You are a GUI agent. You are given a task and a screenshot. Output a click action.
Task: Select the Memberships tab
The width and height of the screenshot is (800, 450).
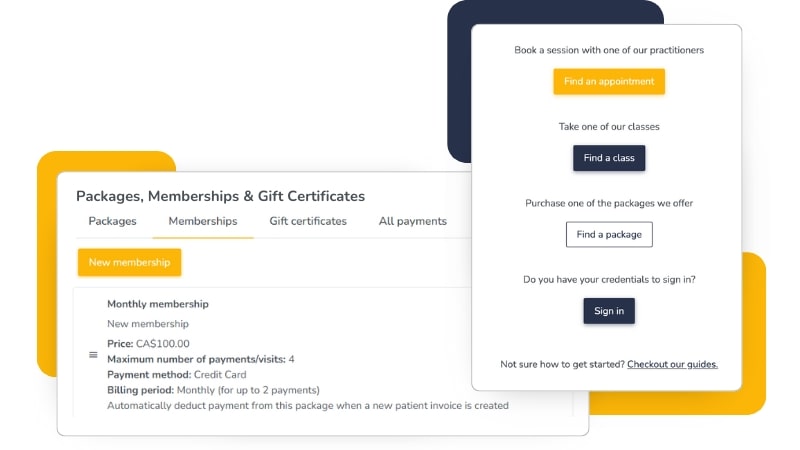(203, 221)
